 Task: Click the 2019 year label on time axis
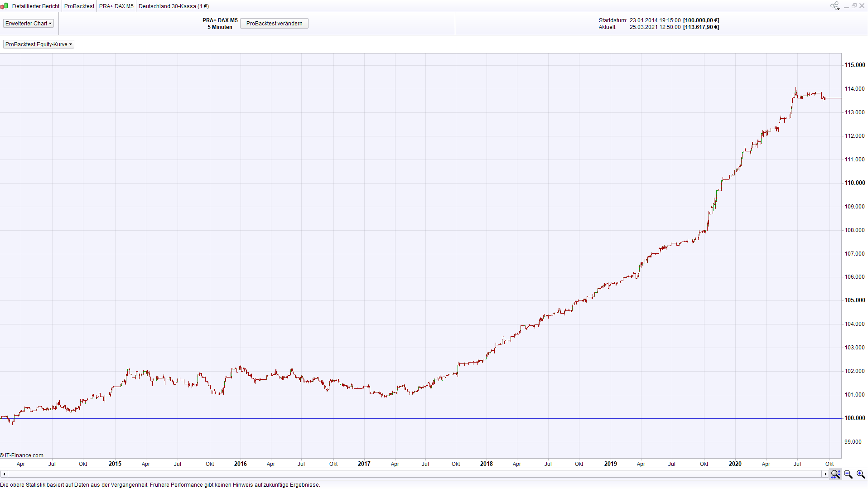point(611,464)
